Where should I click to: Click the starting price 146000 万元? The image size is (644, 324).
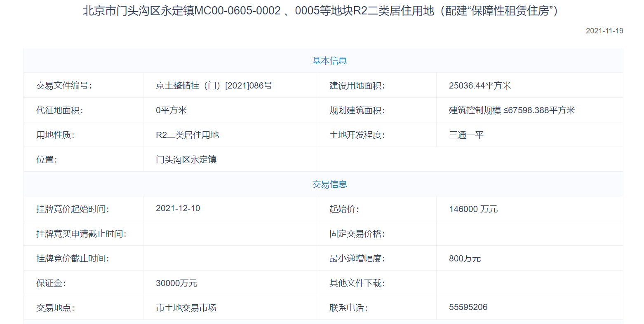pyautogui.click(x=473, y=209)
